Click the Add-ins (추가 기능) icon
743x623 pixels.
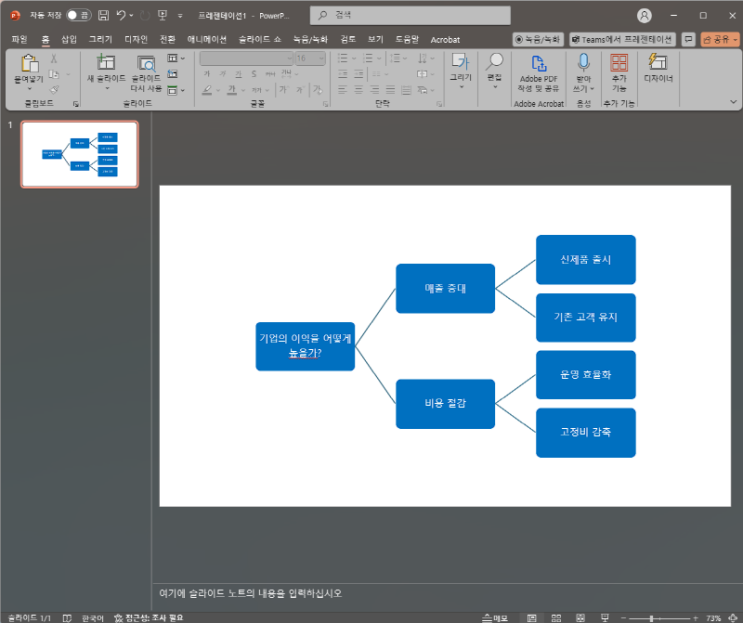619,63
